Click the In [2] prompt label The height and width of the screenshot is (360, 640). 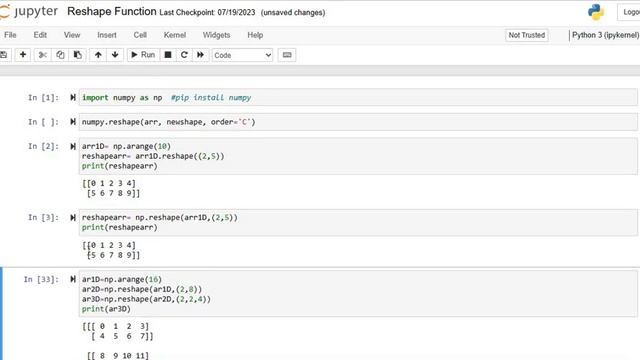click(x=43, y=146)
